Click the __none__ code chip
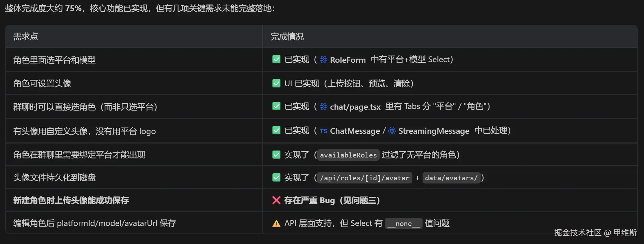Screen dimensions: 644x244 click(404, 223)
